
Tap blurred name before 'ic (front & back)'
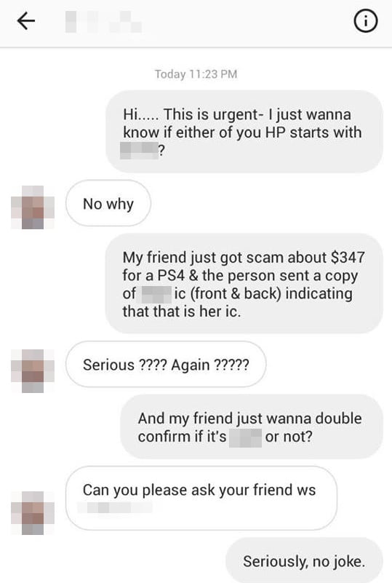(156, 295)
